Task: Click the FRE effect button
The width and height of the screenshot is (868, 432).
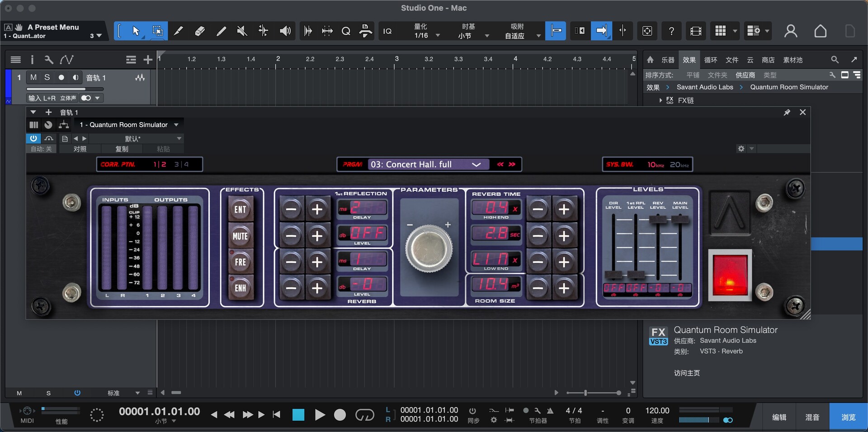Action: (240, 262)
